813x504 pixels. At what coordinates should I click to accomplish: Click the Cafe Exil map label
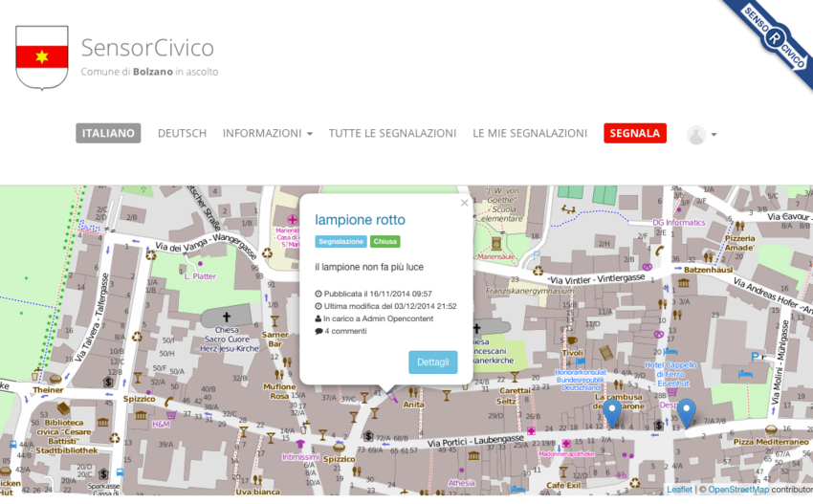[x=563, y=485]
